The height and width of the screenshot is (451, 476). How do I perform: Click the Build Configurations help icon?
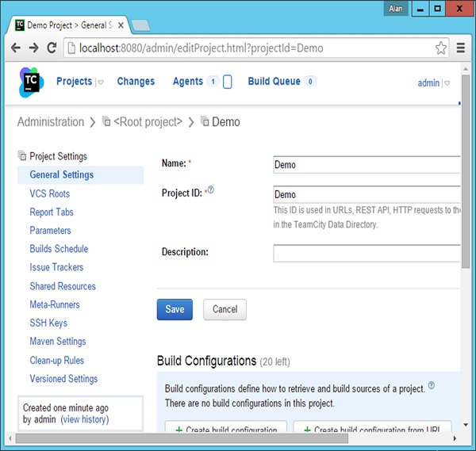point(432,385)
